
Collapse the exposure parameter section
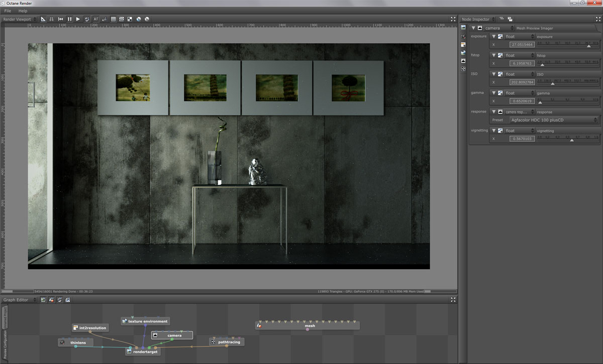point(493,37)
